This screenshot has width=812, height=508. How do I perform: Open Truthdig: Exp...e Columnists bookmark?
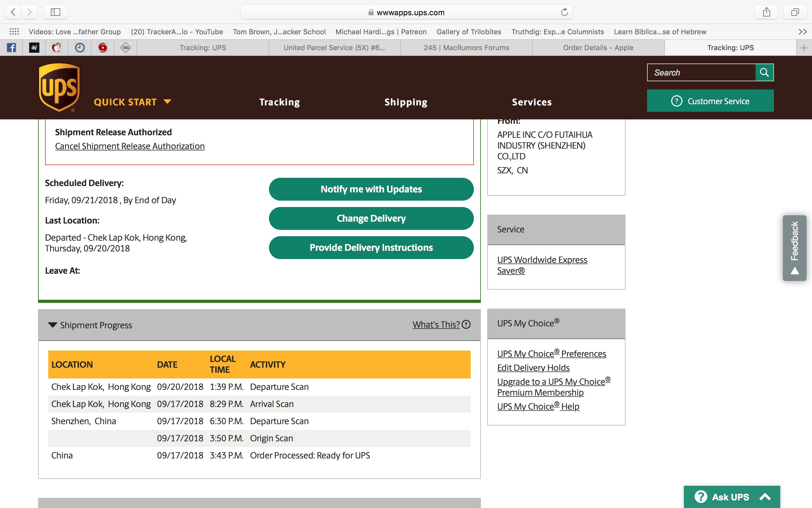pos(557,31)
